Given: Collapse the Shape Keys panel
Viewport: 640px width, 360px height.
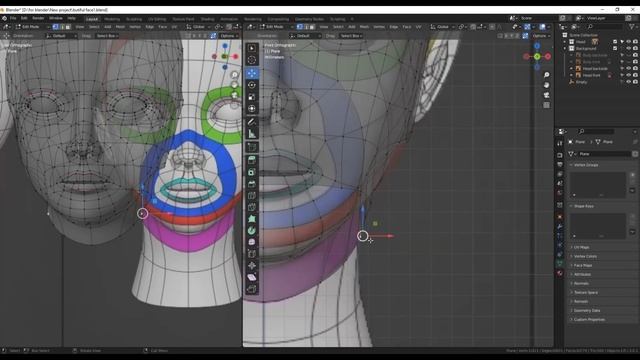Looking at the screenshot, I should [584, 206].
